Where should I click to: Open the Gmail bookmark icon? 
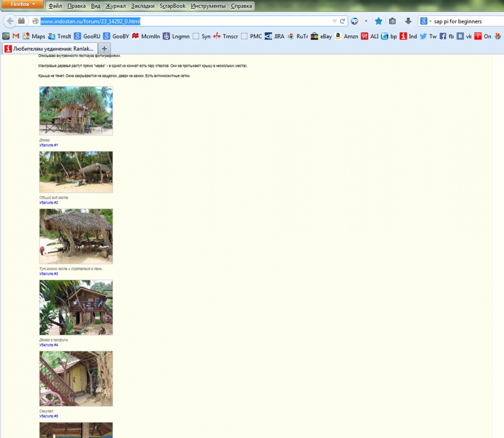click(16, 37)
